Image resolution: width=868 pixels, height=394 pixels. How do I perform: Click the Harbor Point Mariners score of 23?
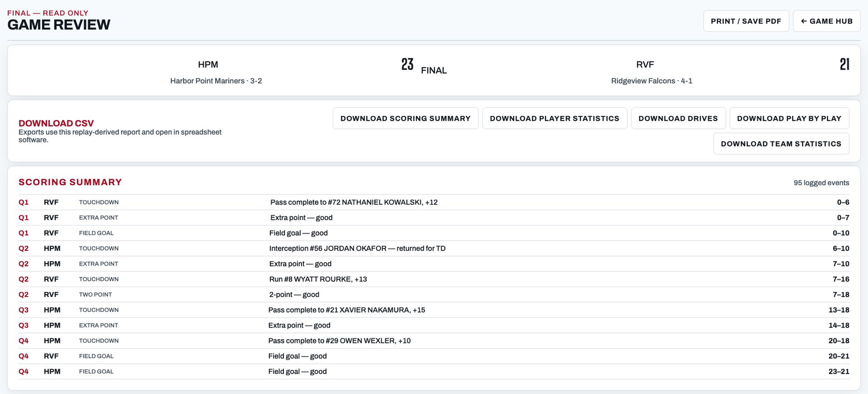407,65
